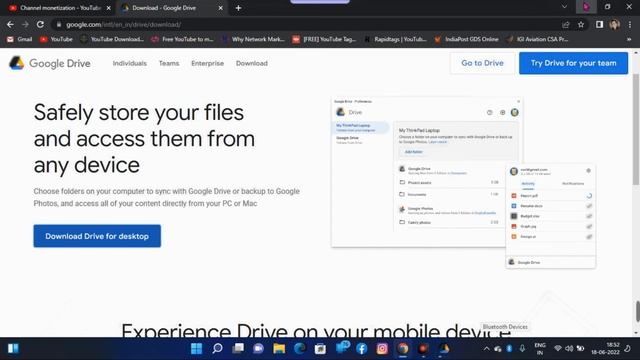Open Google Drive app icon in taskbar
Image resolution: width=640 pixels, height=360 pixels.
tap(444, 348)
